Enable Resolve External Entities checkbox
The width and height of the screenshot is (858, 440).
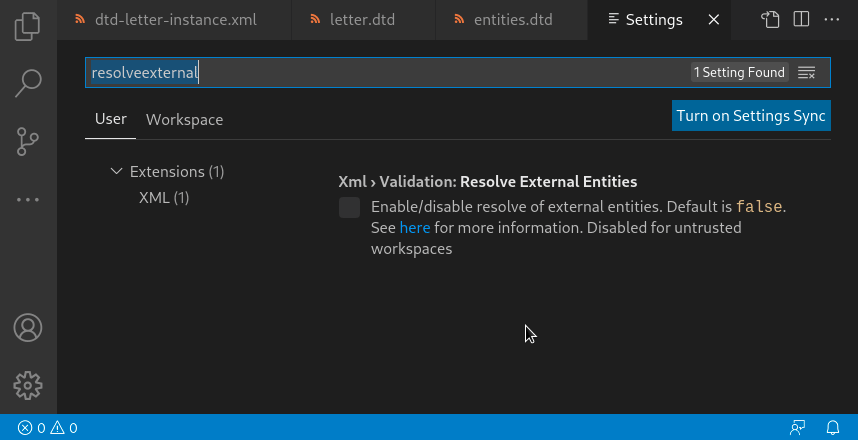pos(349,208)
